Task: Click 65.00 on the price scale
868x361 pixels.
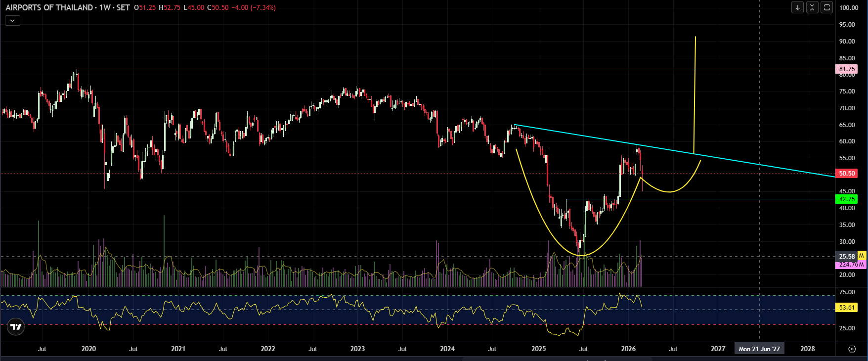Action: click(847, 125)
